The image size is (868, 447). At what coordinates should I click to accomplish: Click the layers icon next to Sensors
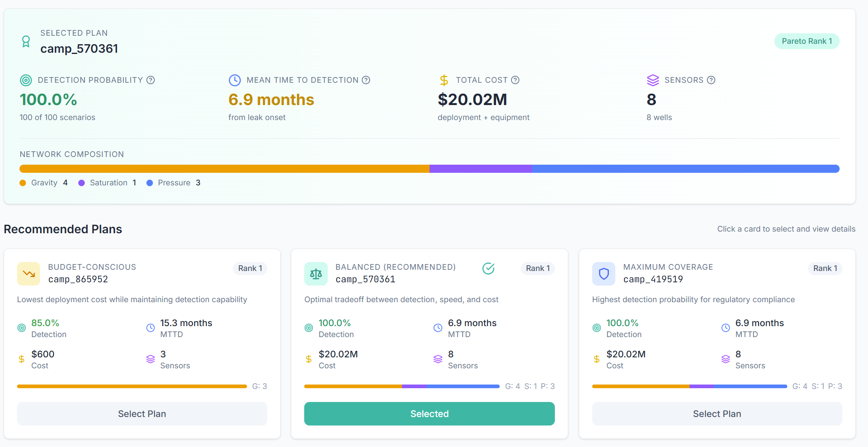[x=653, y=80]
